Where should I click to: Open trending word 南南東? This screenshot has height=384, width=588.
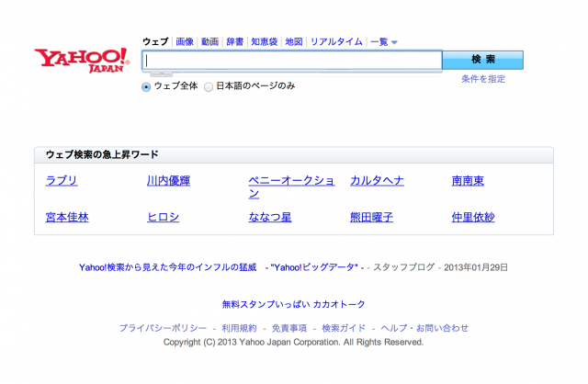(x=468, y=180)
